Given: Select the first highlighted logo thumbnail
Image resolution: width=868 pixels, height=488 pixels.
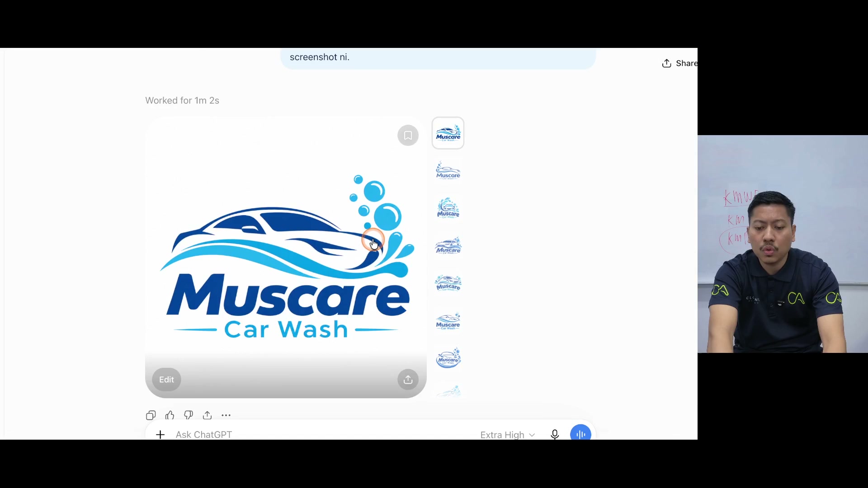Looking at the screenshot, I should click(x=448, y=133).
